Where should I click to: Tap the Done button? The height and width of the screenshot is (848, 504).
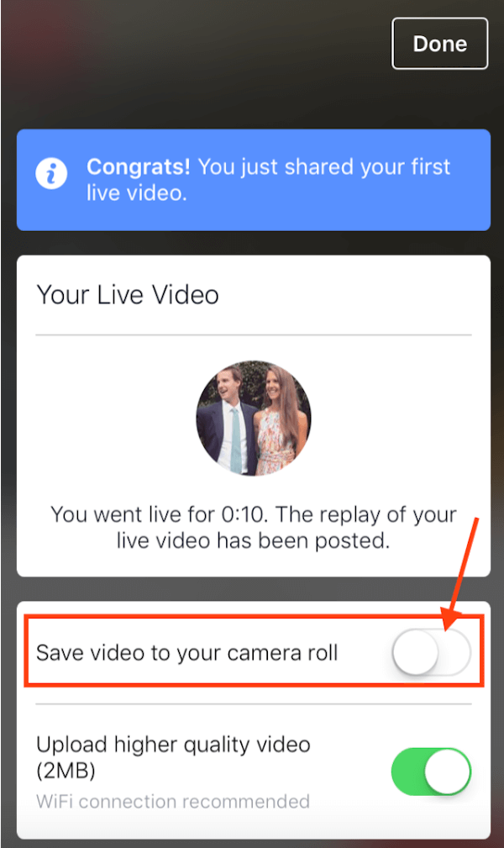439,43
